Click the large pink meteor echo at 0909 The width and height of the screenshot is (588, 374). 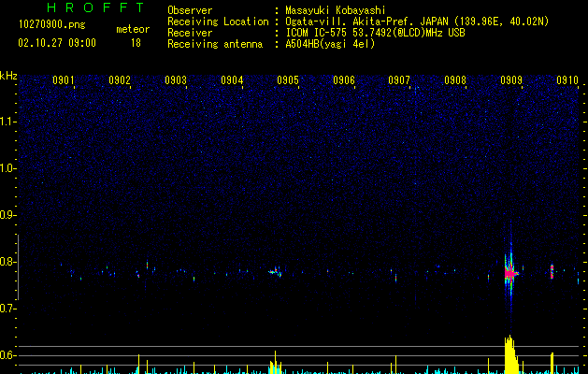click(x=510, y=274)
